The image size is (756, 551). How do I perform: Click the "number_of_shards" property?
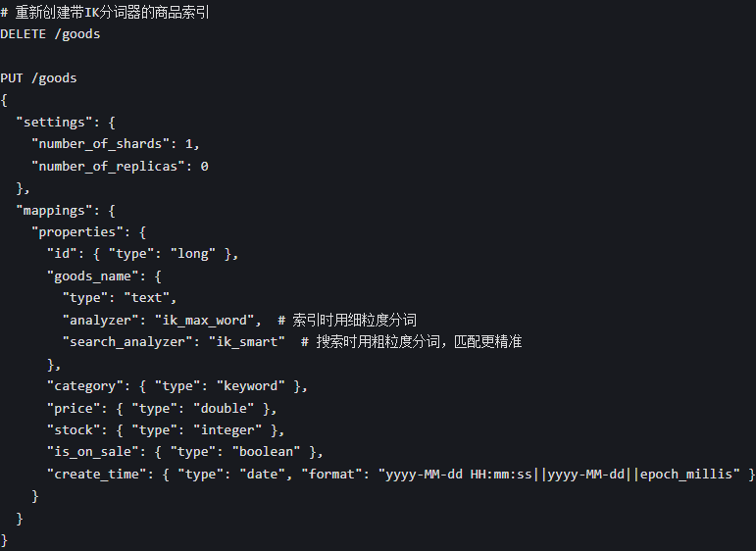click(100, 144)
